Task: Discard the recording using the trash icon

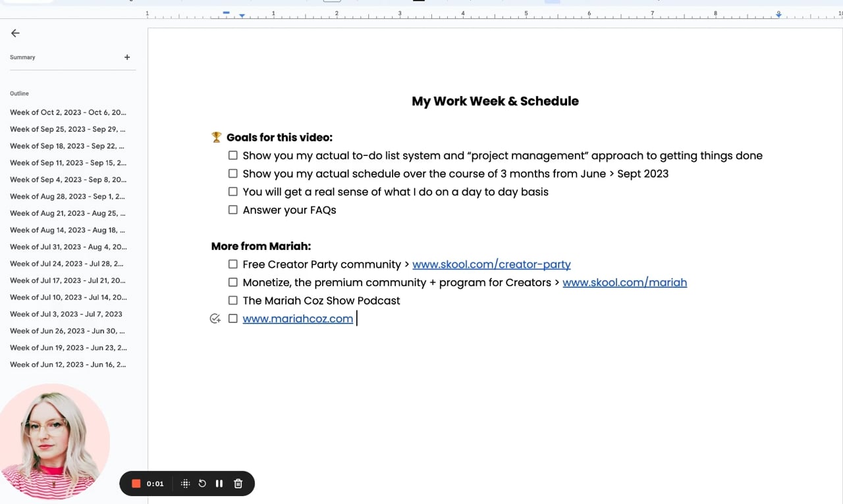Action: tap(238, 484)
